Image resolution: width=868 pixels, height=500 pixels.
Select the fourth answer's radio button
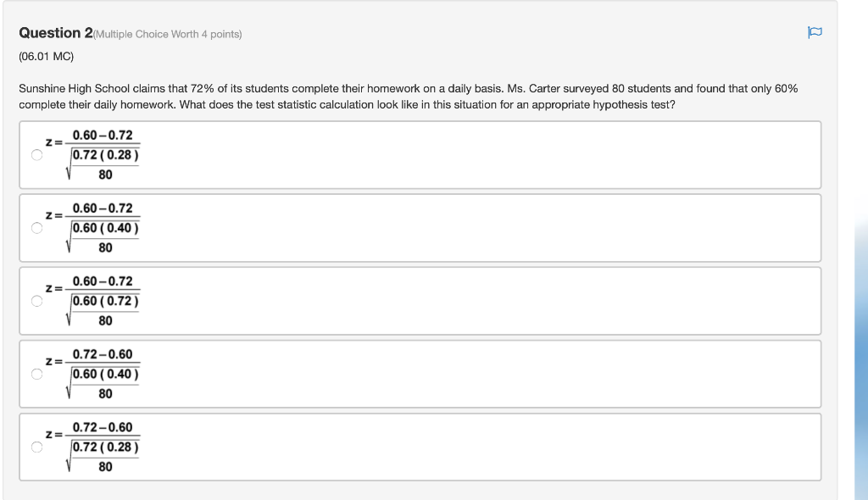click(36, 374)
